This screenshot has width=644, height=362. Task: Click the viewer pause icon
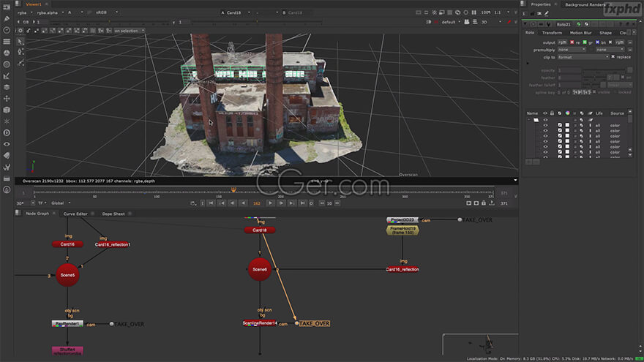(x=473, y=12)
